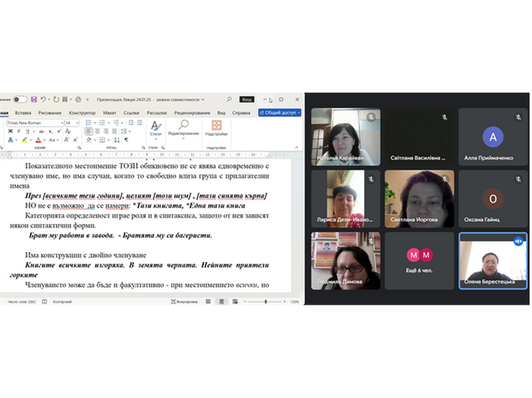This screenshot has width=532, height=398.
Task: Select Наталья Карайван's video tile
Action: pyautogui.click(x=345, y=137)
